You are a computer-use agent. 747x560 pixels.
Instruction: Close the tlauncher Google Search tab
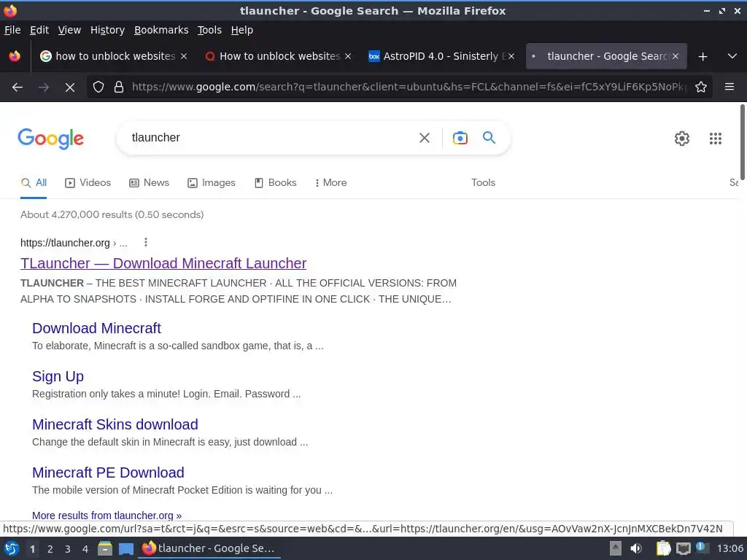coord(676,56)
